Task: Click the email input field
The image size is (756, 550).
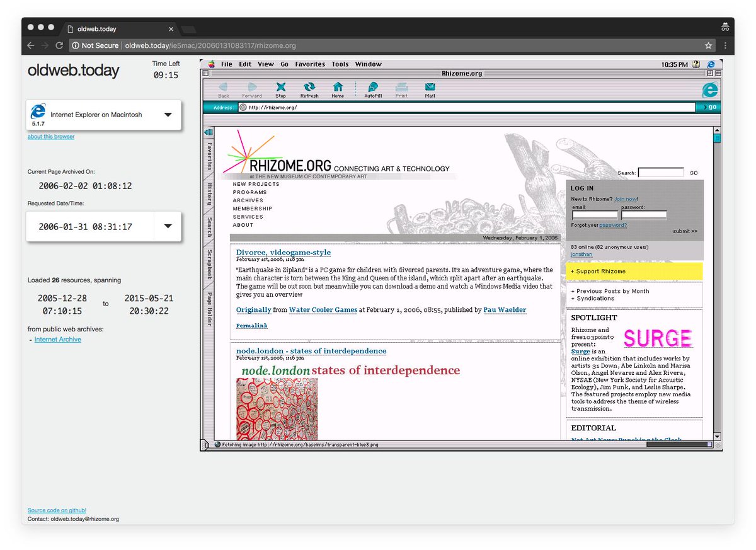Action: click(x=595, y=215)
